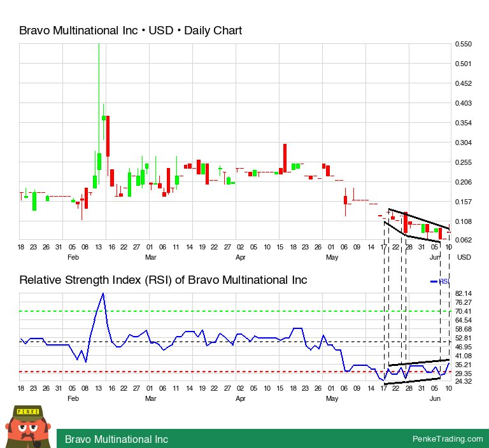Viewport: 489px width, 448px height.
Task: Click the 46.95 RSI axis label
Action: click(x=464, y=347)
